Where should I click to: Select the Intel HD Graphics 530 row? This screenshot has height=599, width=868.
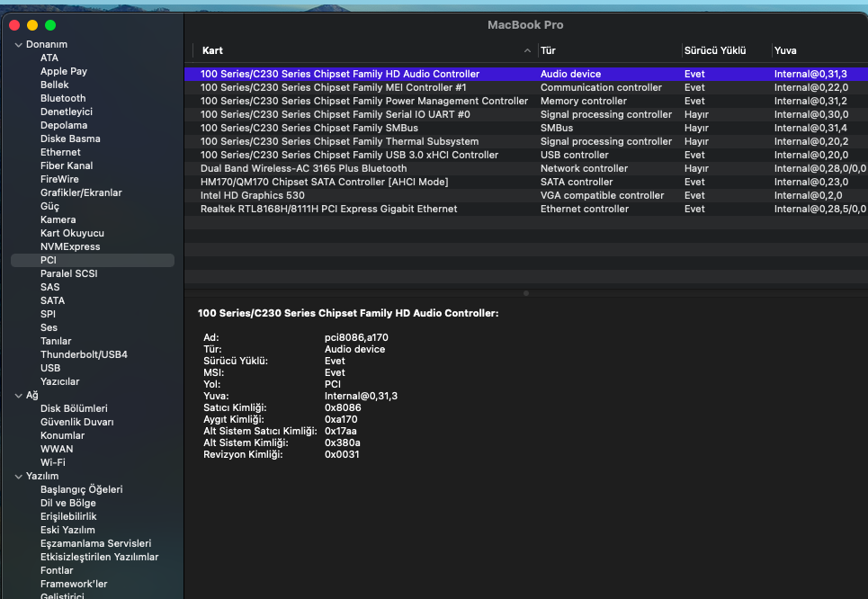coord(253,195)
